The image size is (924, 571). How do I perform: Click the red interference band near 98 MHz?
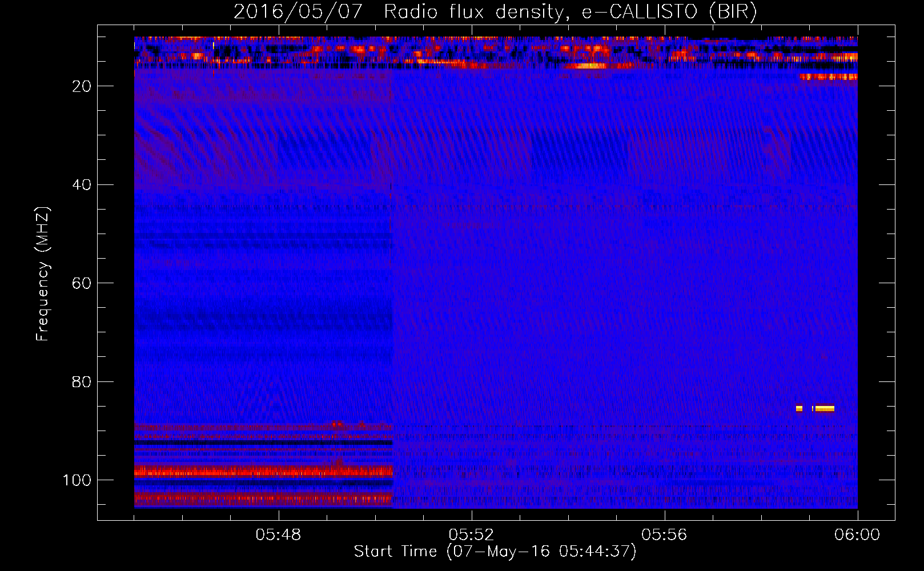(x=263, y=472)
